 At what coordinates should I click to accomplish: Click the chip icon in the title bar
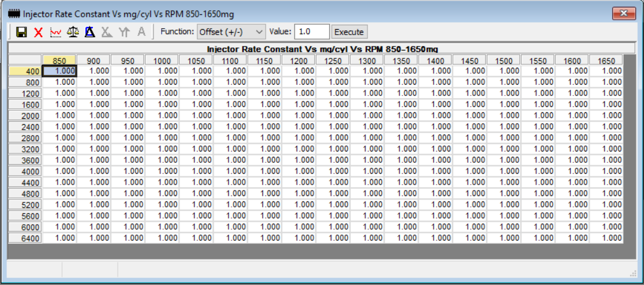coord(14,14)
